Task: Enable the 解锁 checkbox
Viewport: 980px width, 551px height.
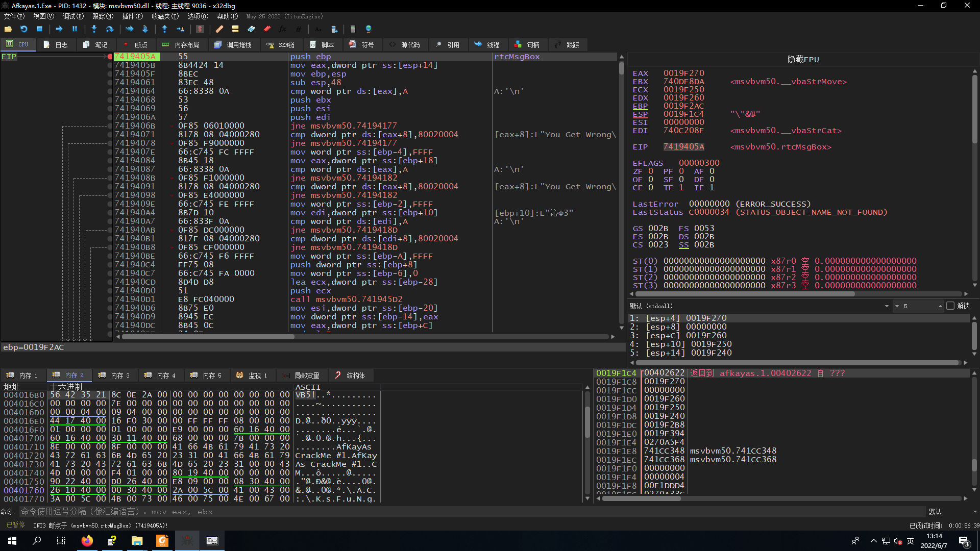Action: 950,306
